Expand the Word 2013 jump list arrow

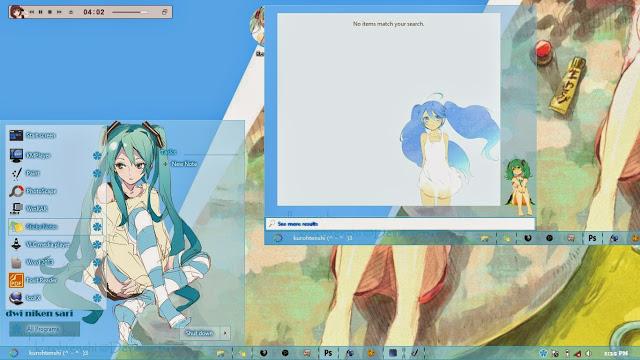click(97, 262)
